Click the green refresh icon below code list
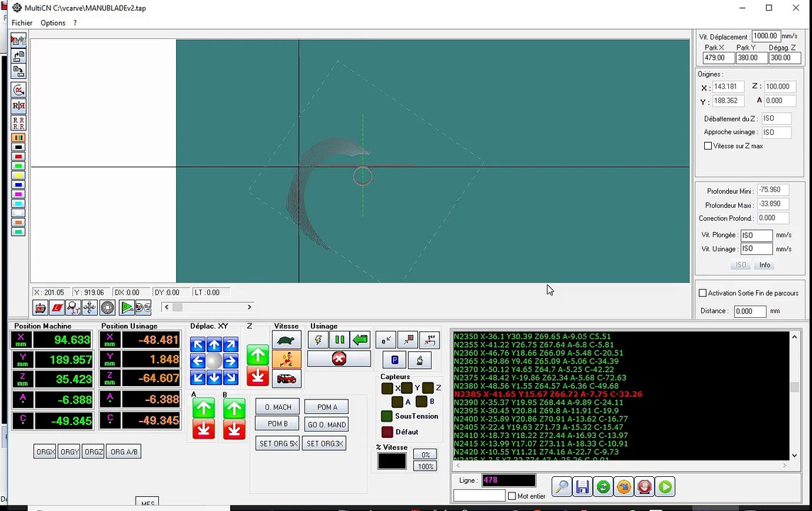812x511 pixels. pyautogui.click(x=603, y=487)
